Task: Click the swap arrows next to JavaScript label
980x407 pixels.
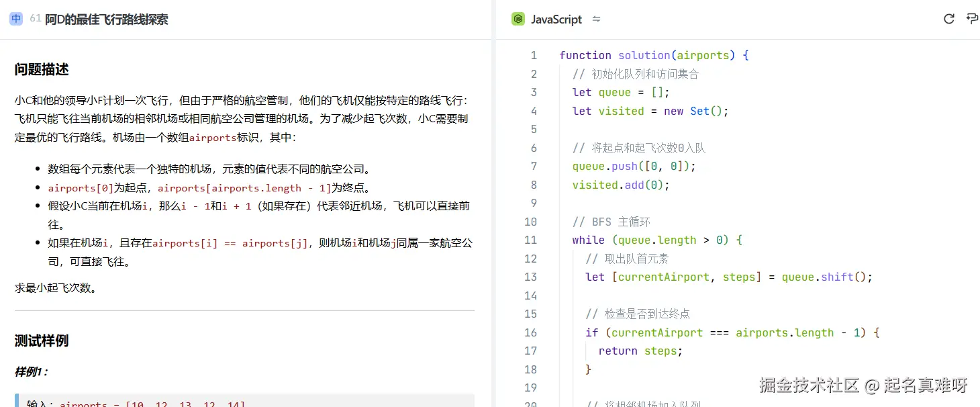Action: coord(596,19)
